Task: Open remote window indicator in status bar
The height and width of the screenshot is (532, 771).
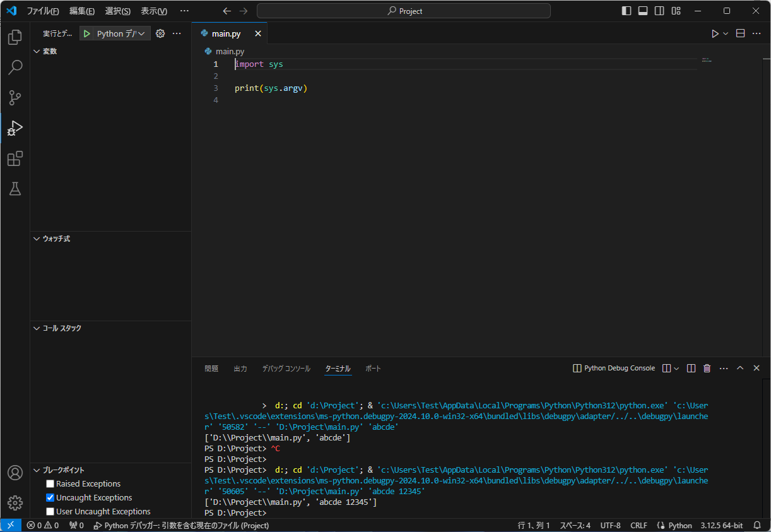Action: click(x=11, y=525)
